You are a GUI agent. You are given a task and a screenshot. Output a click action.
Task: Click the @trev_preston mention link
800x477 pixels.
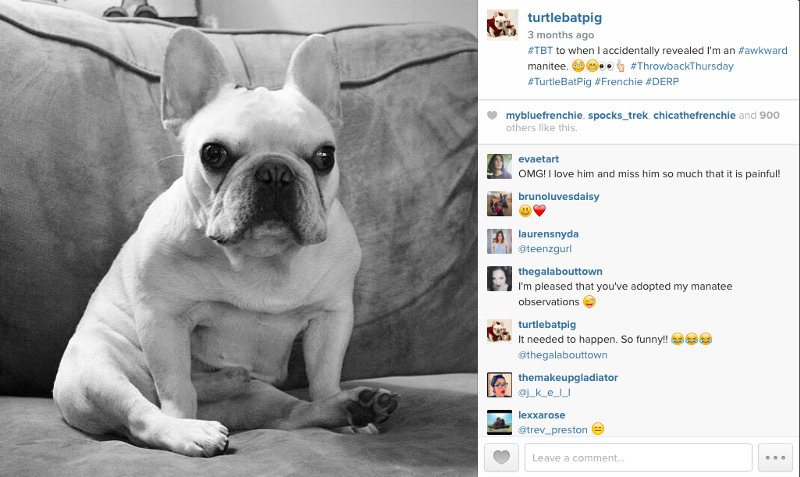pyautogui.click(x=553, y=430)
